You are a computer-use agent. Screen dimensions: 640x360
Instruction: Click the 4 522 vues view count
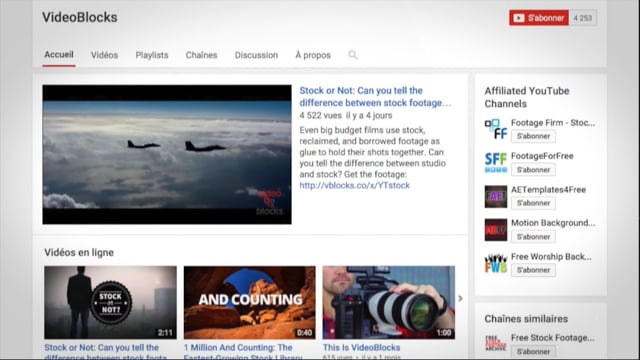coord(320,116)
